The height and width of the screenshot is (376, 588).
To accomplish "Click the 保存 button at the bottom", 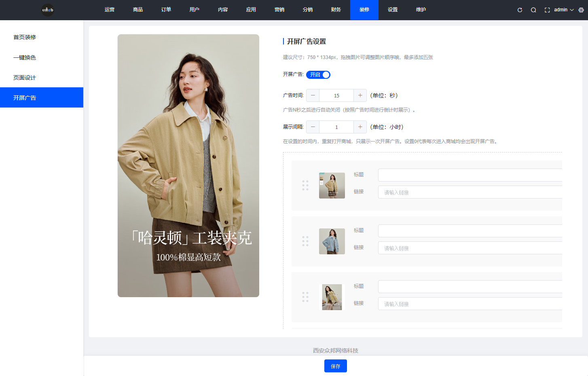I will 335,366.
